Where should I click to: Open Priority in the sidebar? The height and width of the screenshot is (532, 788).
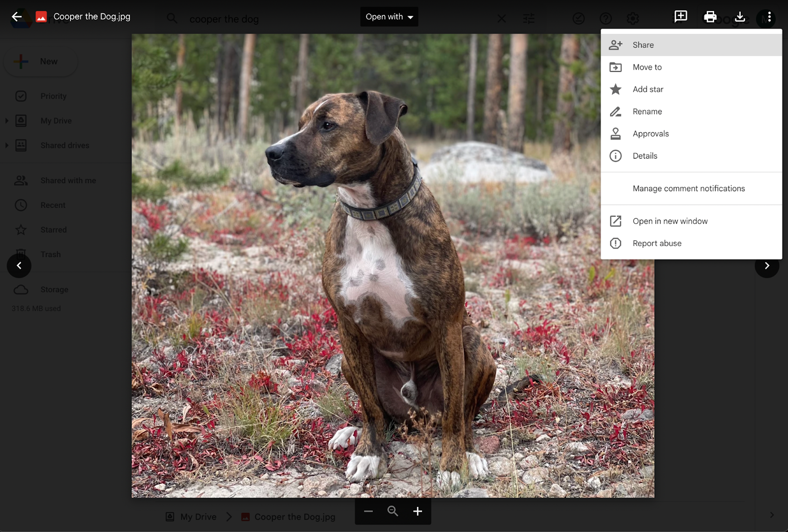pos(53,96)
